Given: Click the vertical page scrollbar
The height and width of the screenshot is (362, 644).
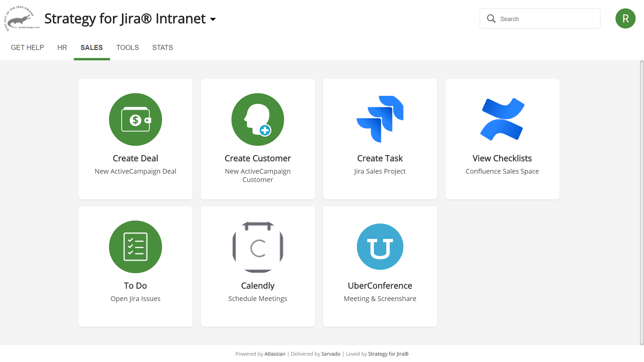Looking at the screenshot, I should (x=642, y=201).
